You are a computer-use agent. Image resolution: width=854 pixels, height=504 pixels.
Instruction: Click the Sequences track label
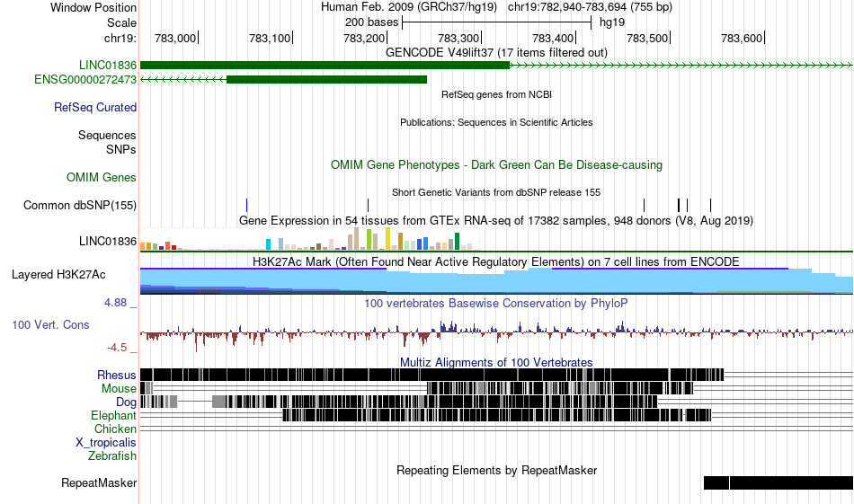pyautogui.click(x=107, y=135)
